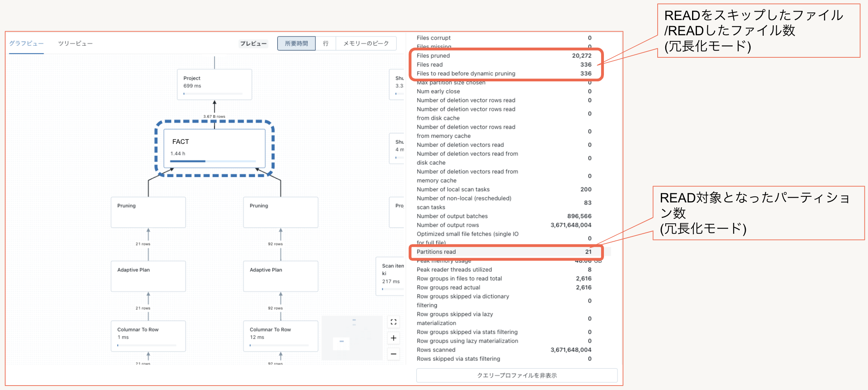Click the fit-to-view icon beside the minimap
This screenshot has height=390, width=868.
tap(393, 322)
